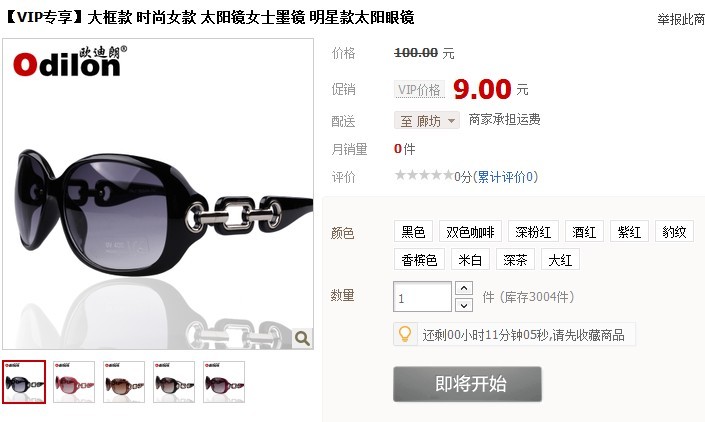Select the 黑色 color option
Image resolution: width=705 pixels, height=422 pixels.
pyautogui.click(x=413, y=232)
